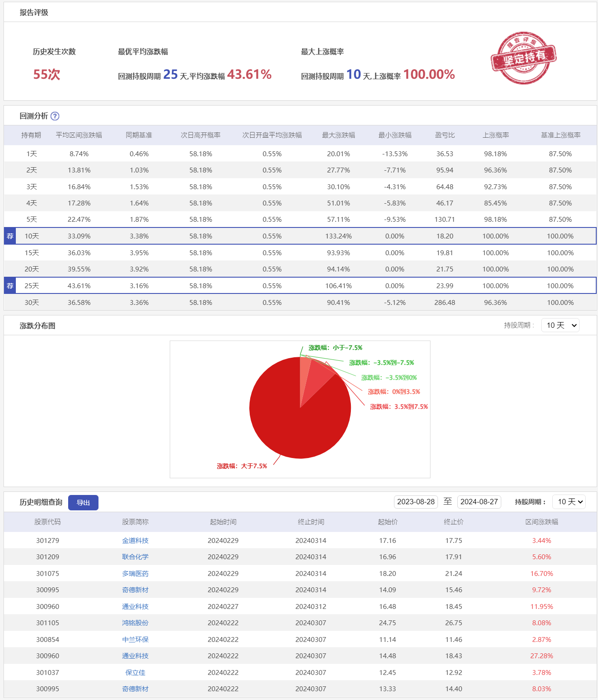Screen dimensions: 598x700
Task: Click the 股票代码 column header
Action: [x=47, y=522]
